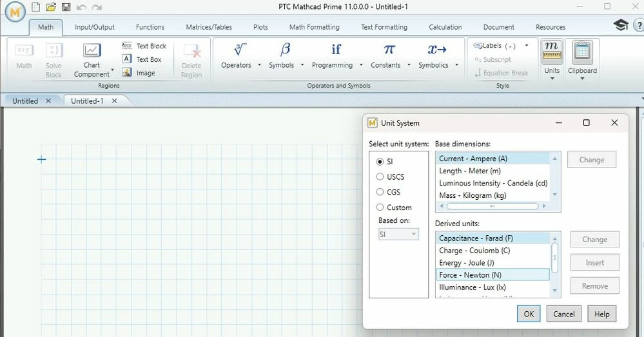The image size is (644, 337).
Task: Close the Untitled-1 worksheet tab
Action: click(x=115, y=101)
